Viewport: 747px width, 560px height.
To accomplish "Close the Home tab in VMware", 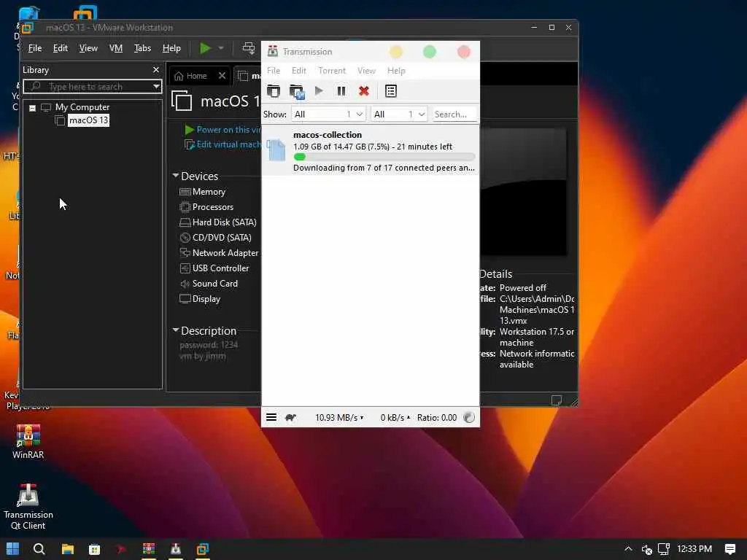I will (222, 76).
